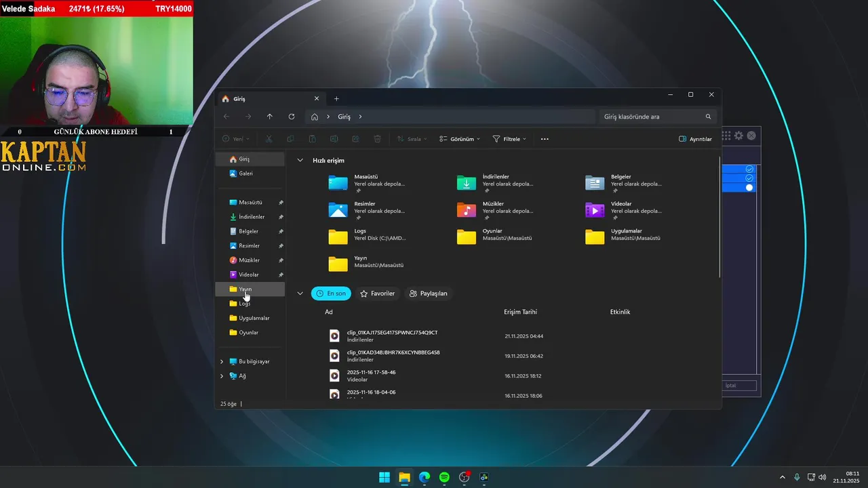Click Giriş breadcrumb in address bar
This screenshot has height=488, width=868.
pyautogui.click(x=344, y=117)
